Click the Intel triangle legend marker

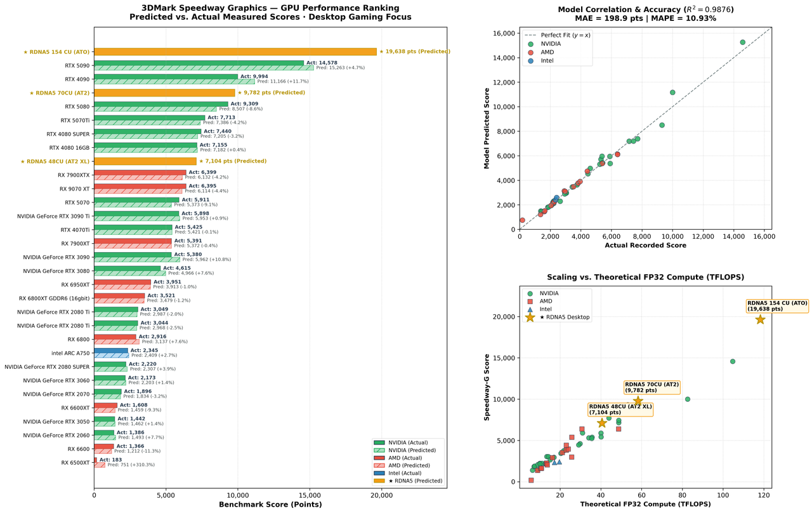pos(530,309)
